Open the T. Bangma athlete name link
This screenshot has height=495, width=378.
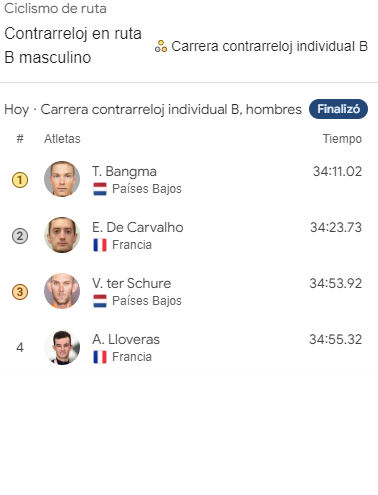(124, 171)
